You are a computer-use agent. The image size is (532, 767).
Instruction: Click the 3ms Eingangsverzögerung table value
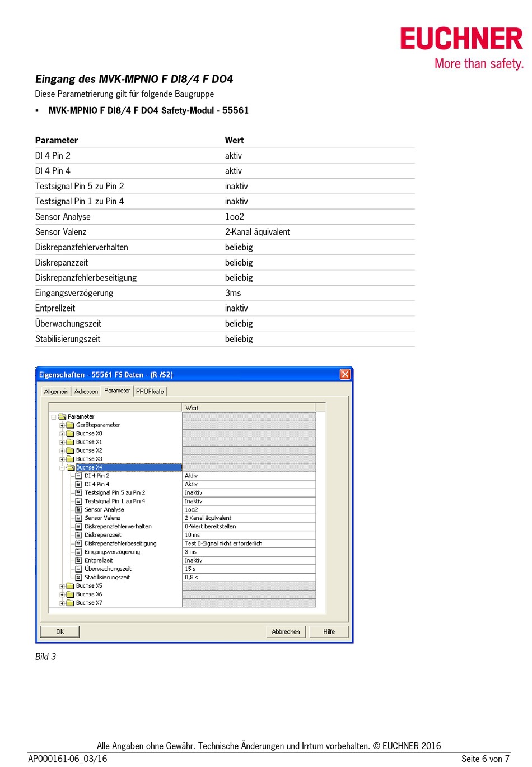pos(233,292)
